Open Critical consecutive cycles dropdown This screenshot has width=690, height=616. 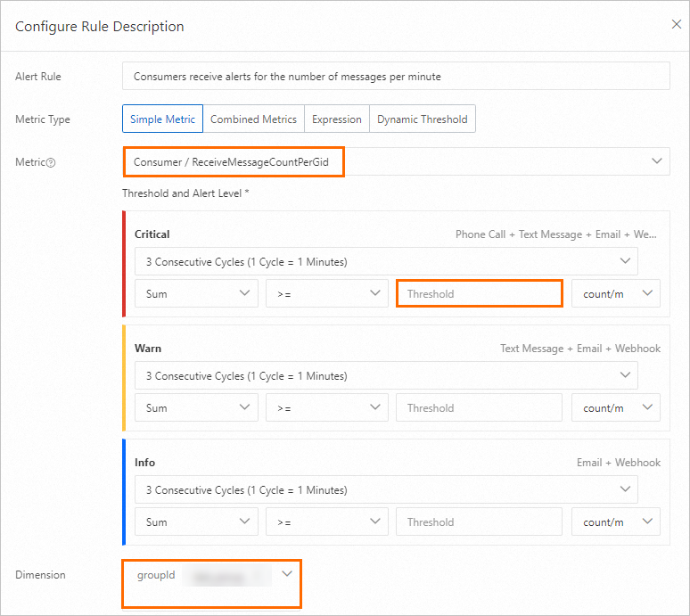[x=386, y=262]
